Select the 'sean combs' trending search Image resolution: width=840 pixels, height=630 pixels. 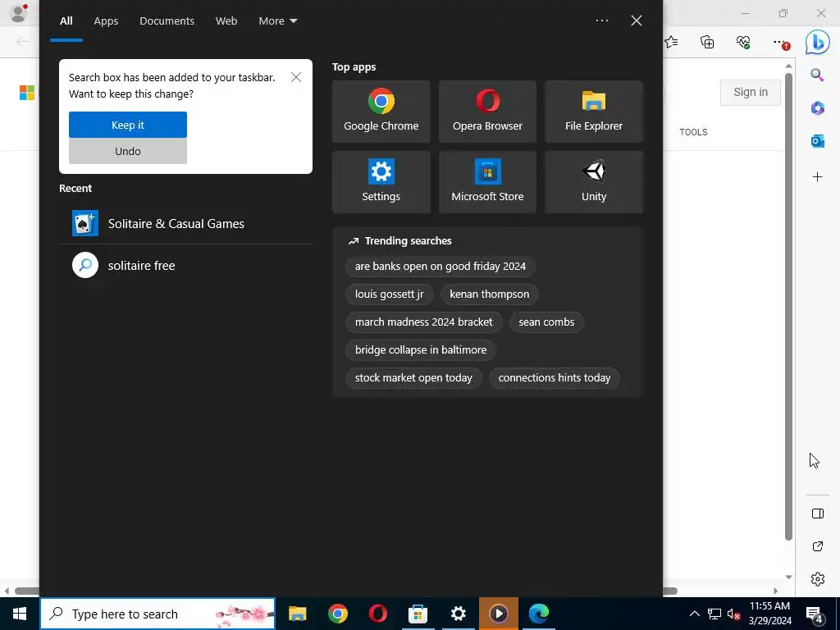coord(546,322)
